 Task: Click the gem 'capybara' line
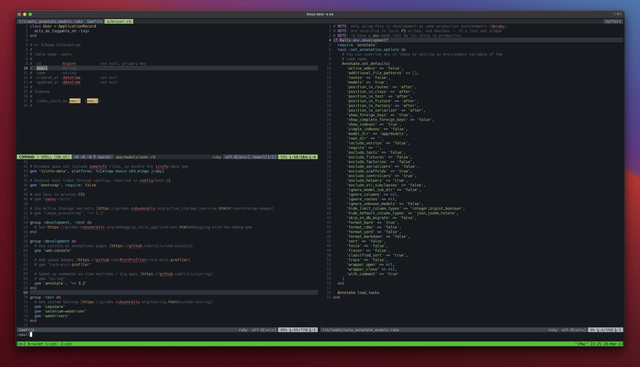click(49, 307)
